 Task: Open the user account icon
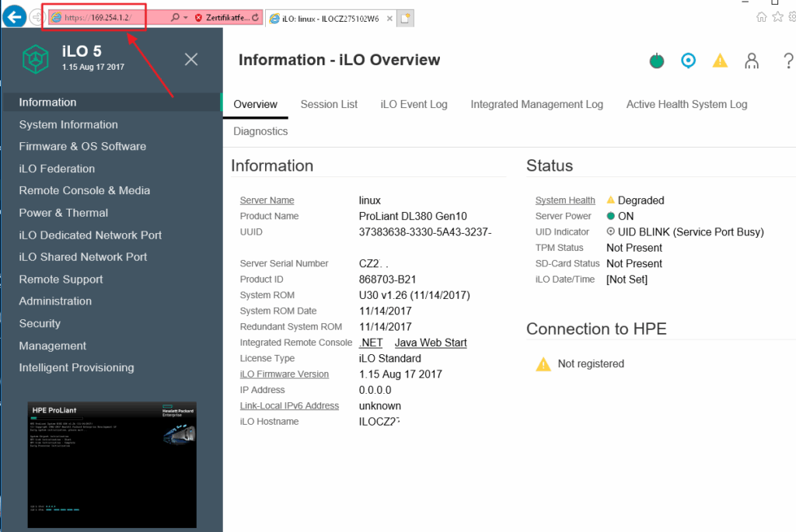(x=752, y=61)
